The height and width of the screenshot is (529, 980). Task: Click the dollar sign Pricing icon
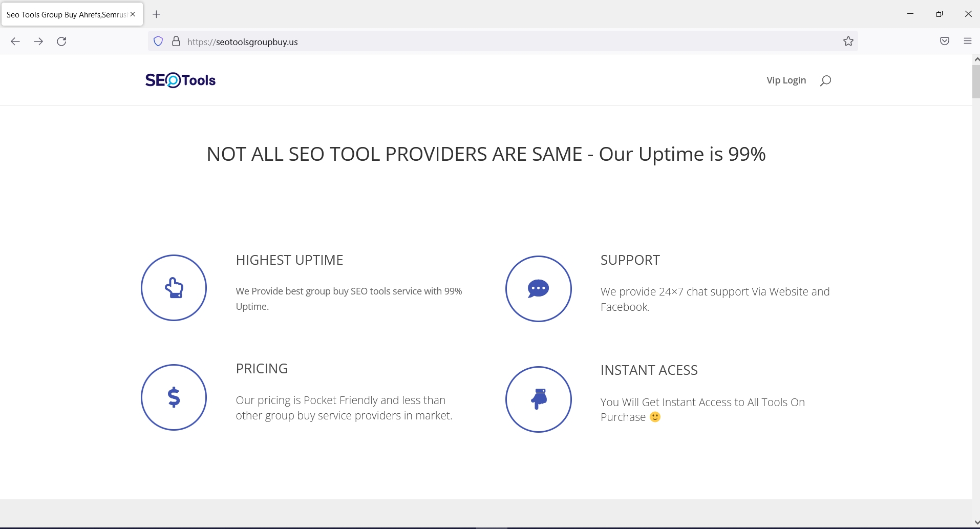pyautogui.click(x=173, y=397)
